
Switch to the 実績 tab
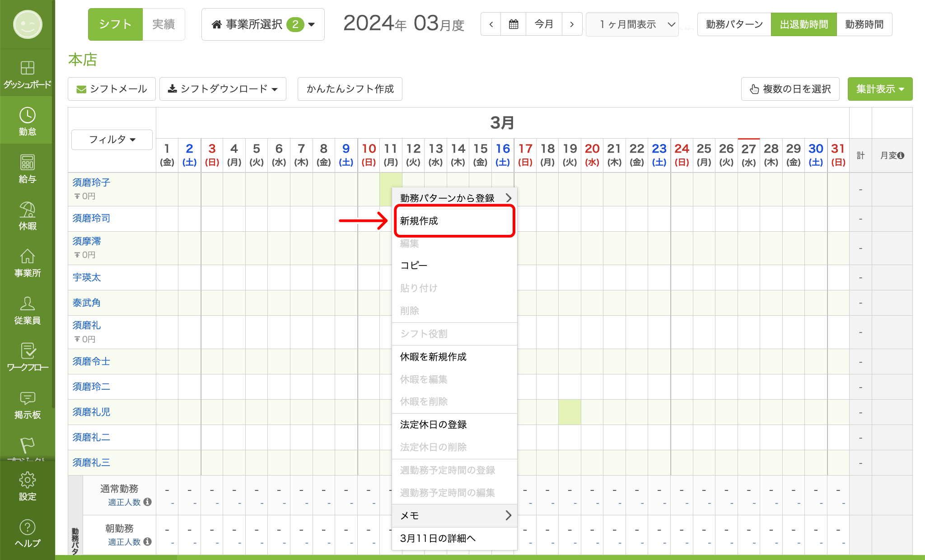[x=164, y=24]
